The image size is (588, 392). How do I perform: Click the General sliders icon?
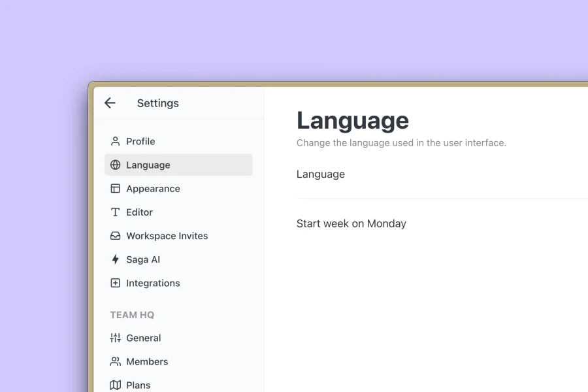(x=115, y=338)
